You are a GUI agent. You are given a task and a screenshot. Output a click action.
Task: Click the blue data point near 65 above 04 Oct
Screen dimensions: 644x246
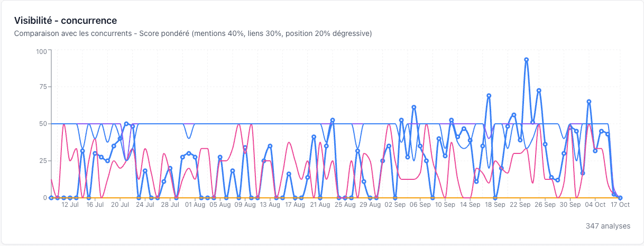pyautogui.click(x=588, y=102)
